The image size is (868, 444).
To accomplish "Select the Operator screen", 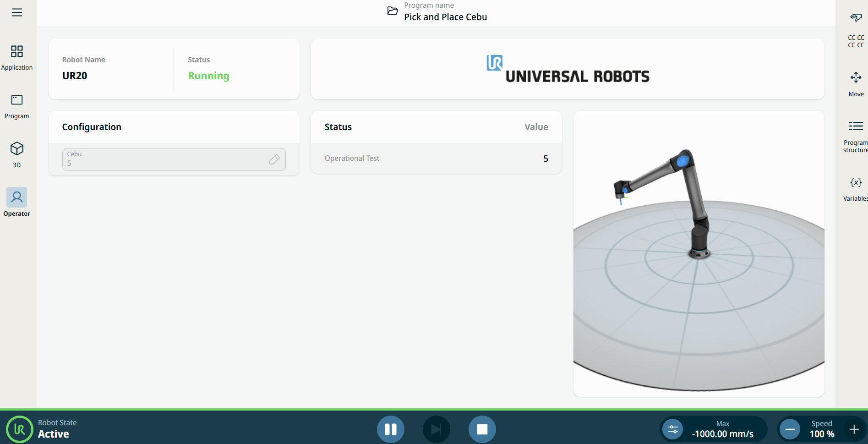I will point(17,202).
